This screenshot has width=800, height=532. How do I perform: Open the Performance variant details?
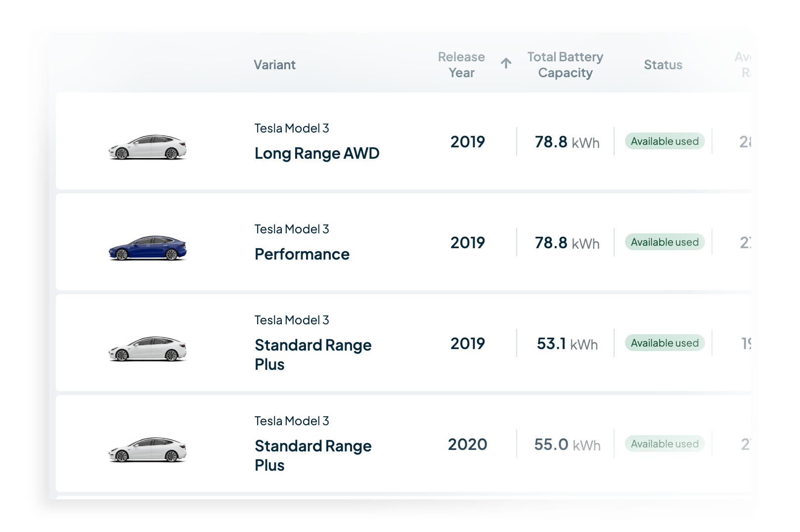click(x=302, y=254)
